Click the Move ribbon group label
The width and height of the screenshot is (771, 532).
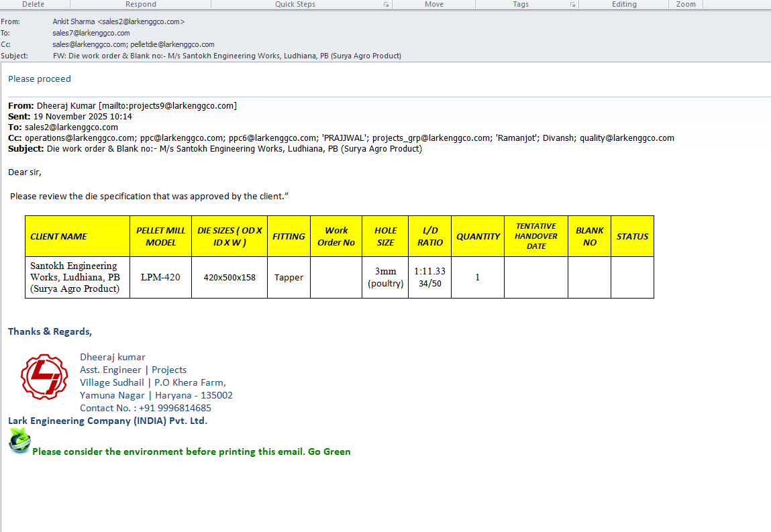click(434, 4)
